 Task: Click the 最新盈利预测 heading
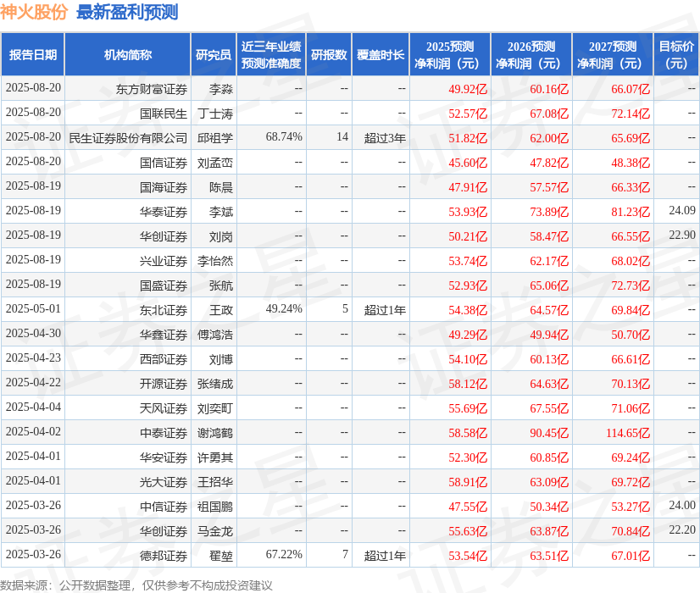127,12
